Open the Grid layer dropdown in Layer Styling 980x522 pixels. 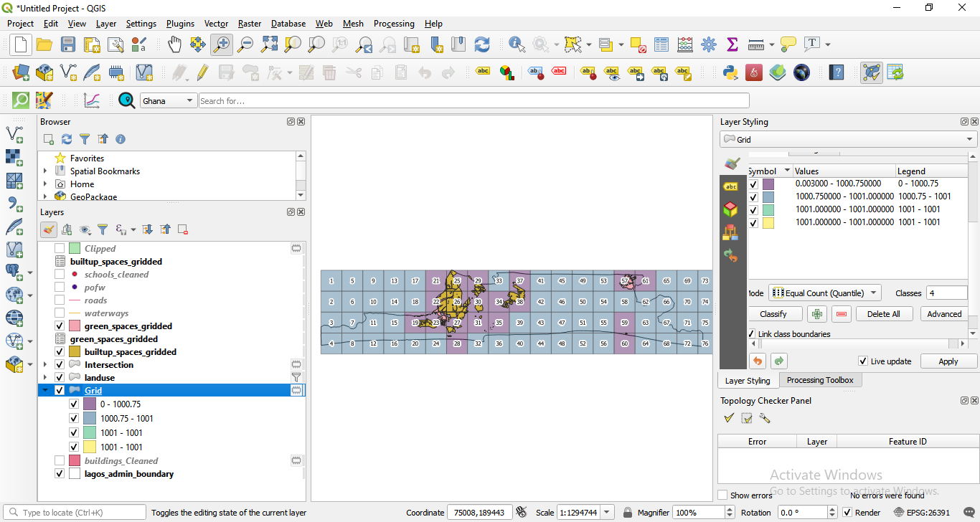point(848,139)
